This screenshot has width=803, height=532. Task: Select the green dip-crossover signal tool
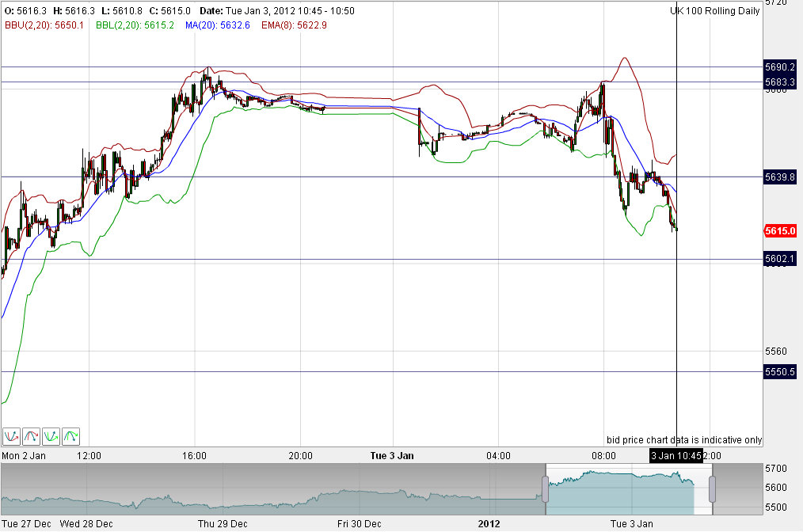point(51,436)
